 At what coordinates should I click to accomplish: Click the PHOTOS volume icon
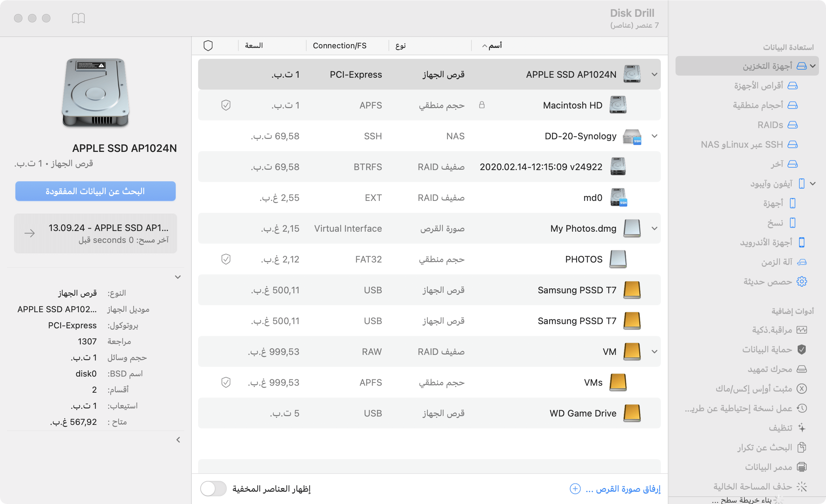(618, 259)
